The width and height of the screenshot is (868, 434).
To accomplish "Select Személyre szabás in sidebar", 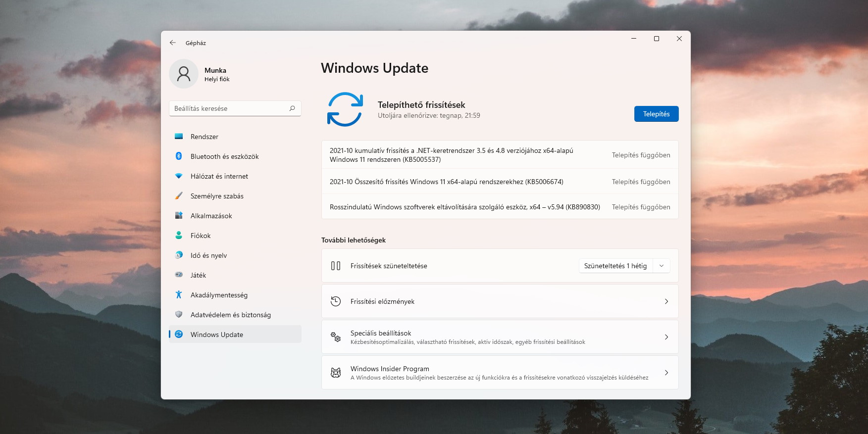I will 235,196.
